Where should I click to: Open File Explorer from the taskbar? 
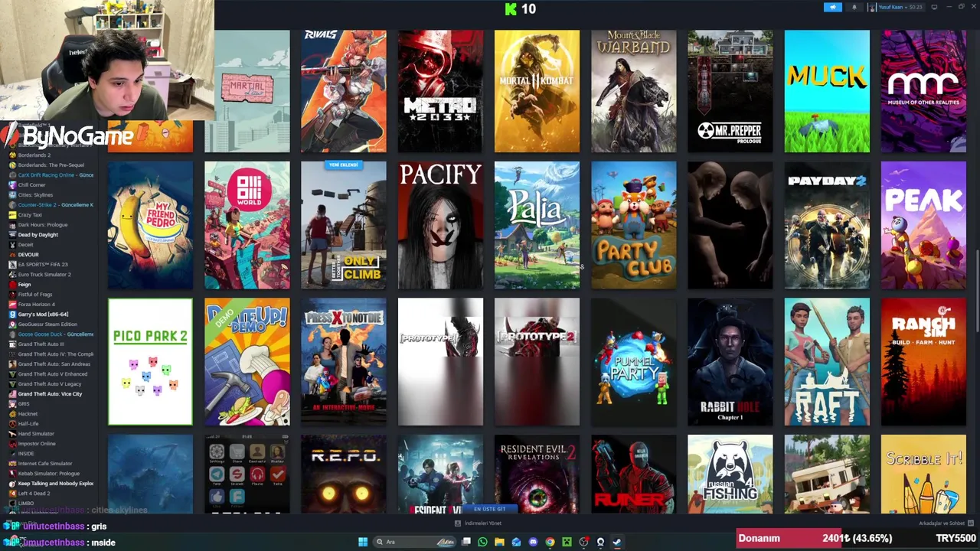499,542
